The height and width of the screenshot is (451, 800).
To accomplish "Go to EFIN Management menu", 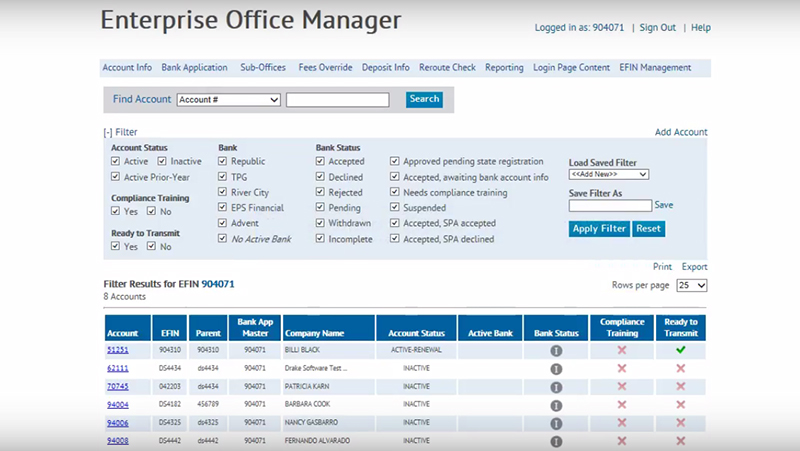I will click(x=655, y=68).
